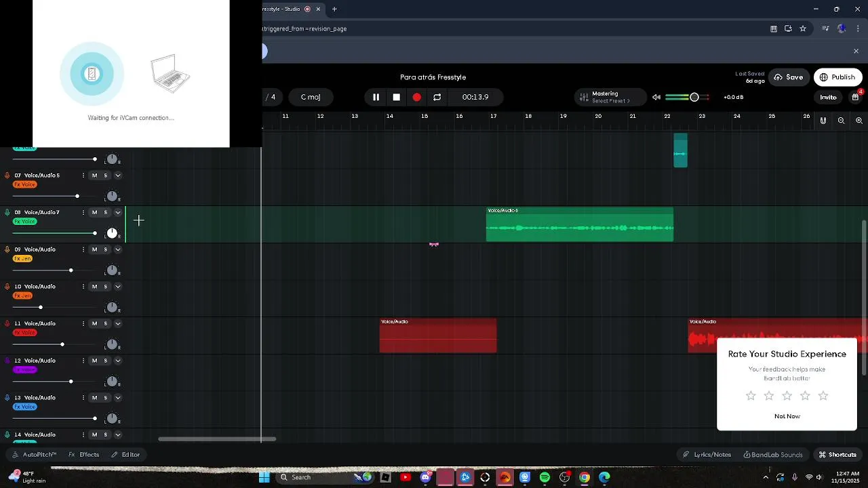Click the pan knob of track 08
This screenshot has width=868, height=488.
click(x=112, y=233)
